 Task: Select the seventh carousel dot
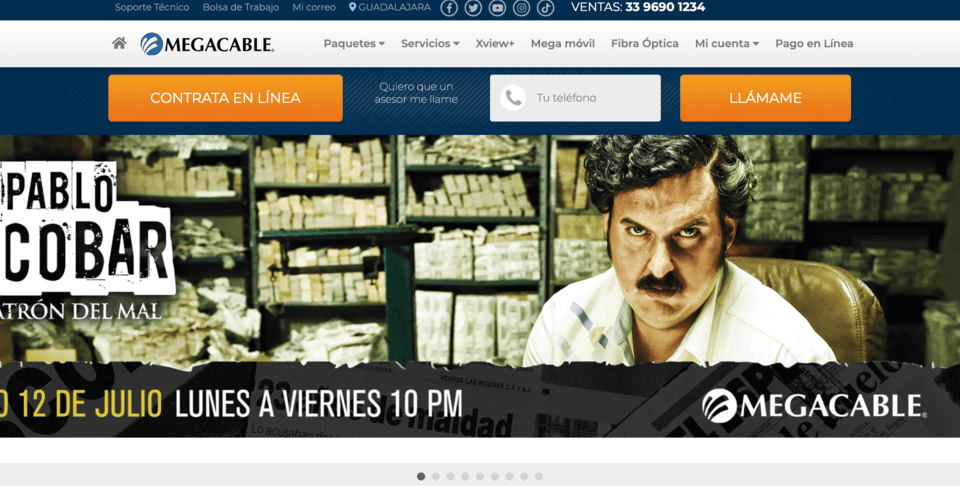tap(509, 476)
